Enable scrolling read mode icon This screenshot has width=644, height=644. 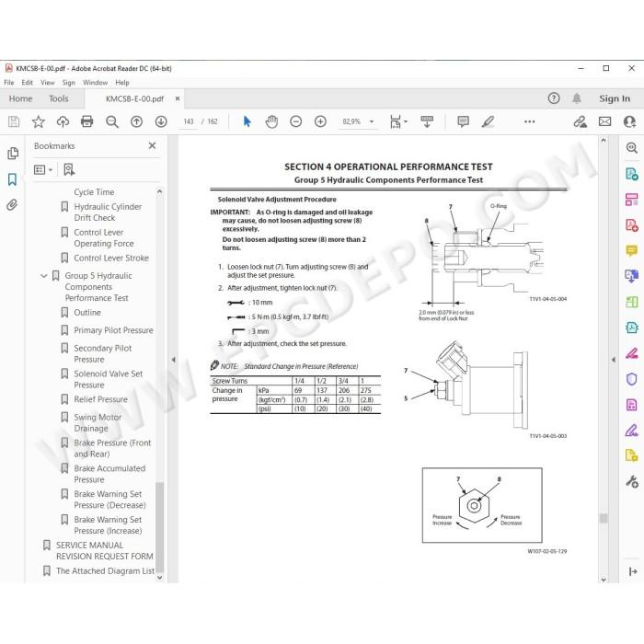[x=427, y=121]
